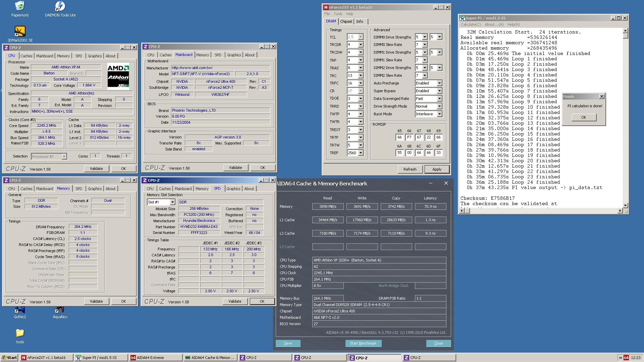Switch to Chipset tab in nForce2XT

346,21
